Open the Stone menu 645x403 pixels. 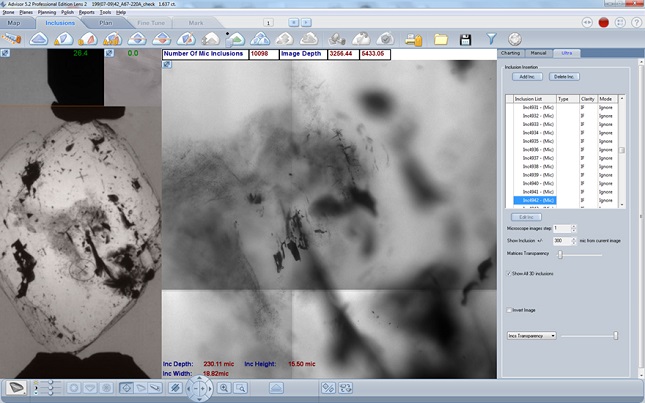tap(8, 12)
